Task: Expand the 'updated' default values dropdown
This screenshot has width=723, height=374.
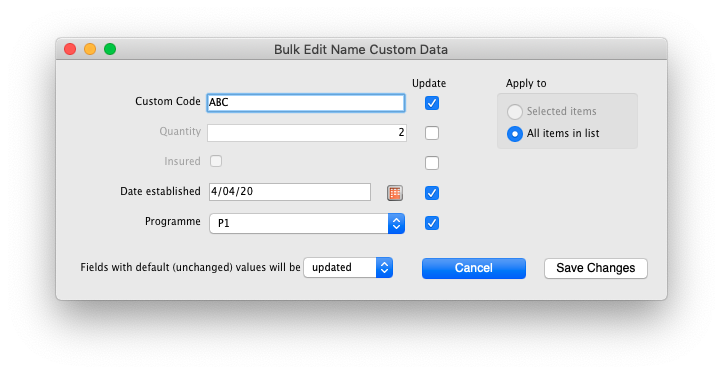Action: [348, 267]
